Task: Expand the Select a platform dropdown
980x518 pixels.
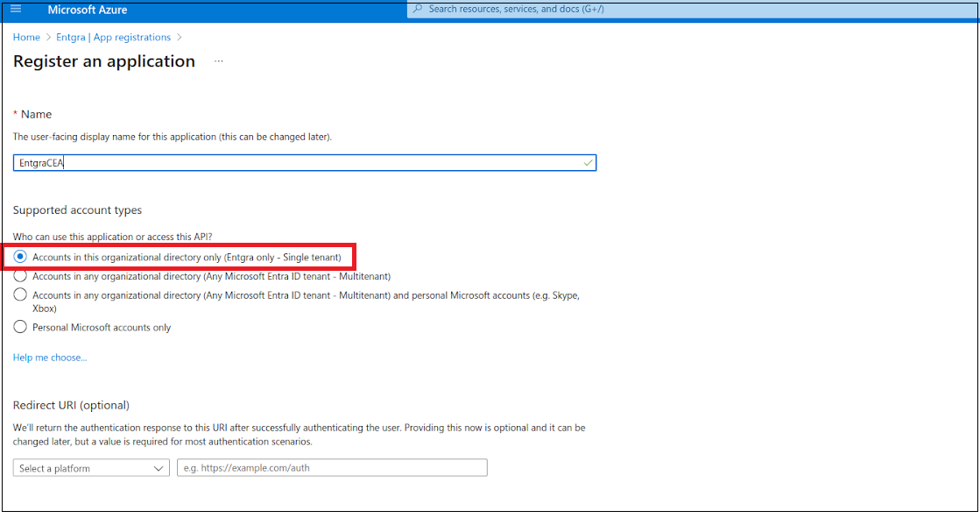Action: [x=91, y=468]
